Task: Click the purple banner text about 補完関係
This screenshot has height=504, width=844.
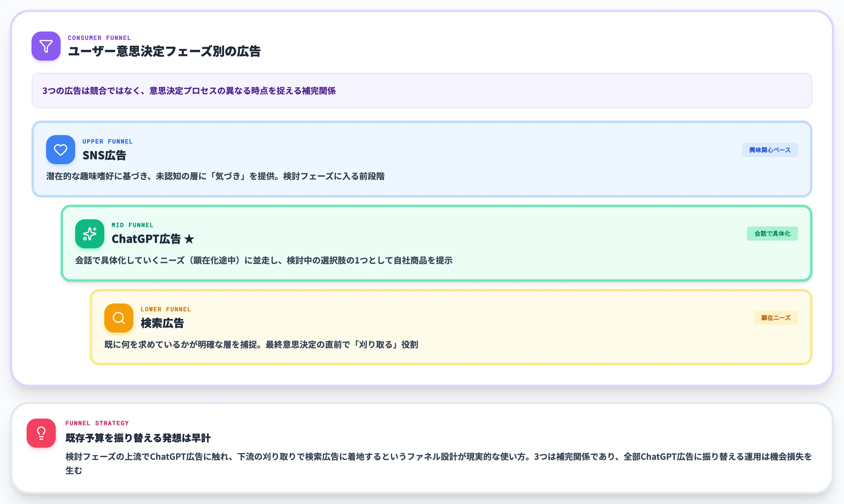Action: 189,91
